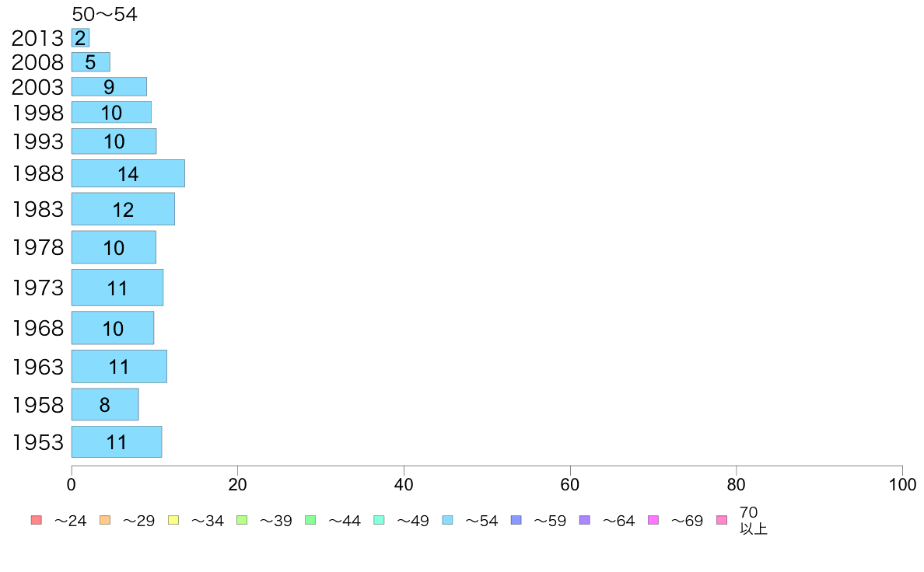Click the light green ~39 legend swatch

click(x=242, y=520)
